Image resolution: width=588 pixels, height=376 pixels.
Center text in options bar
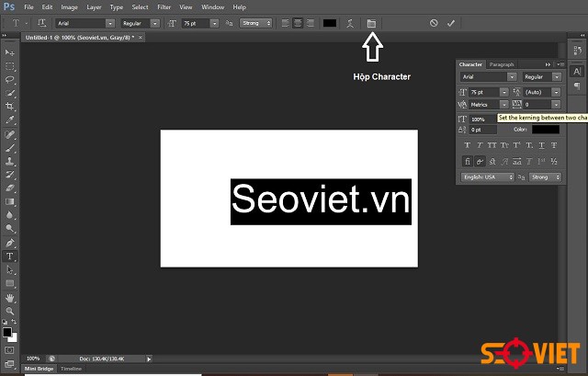coord(298,23)
